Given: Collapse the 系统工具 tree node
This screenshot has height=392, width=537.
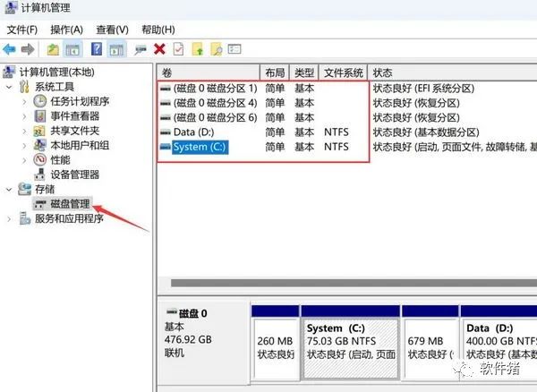Looking at the screenshot, I should coord(9,87).
